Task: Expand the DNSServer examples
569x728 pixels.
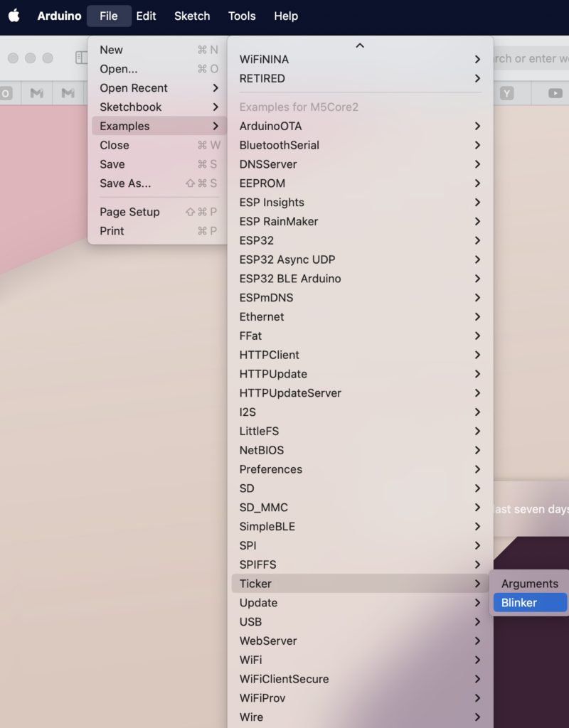Action: click(360, 164)
